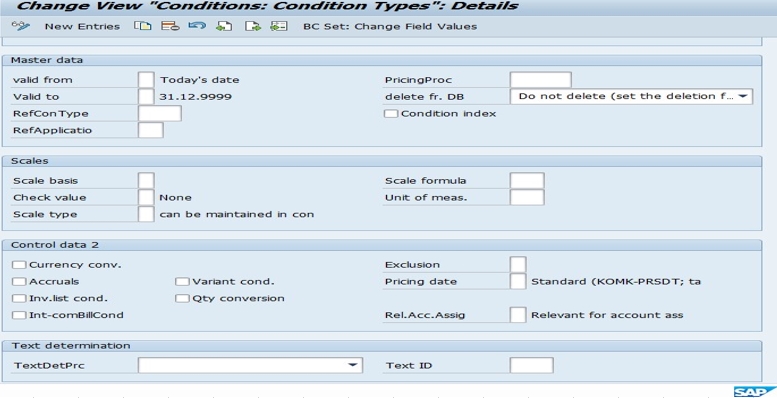Expand the TextDetPrc dropdown list
The image size is (777, 398).
pyautogui.click(x=250, y=365)
